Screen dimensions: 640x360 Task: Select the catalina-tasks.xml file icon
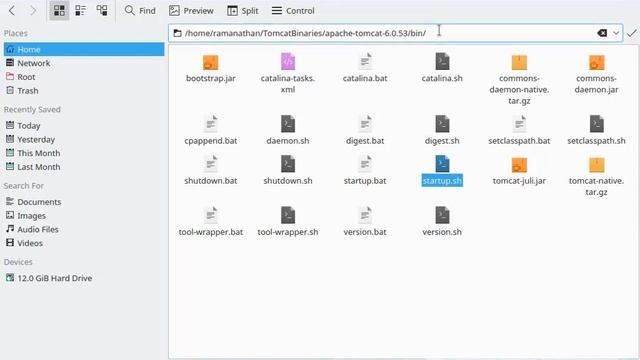tap(288, 62)
